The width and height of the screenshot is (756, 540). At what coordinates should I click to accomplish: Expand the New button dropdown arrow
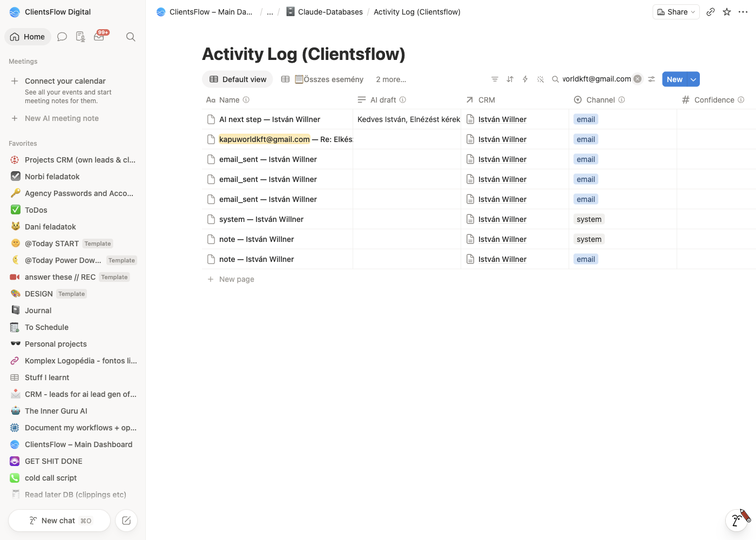point(693,79)
